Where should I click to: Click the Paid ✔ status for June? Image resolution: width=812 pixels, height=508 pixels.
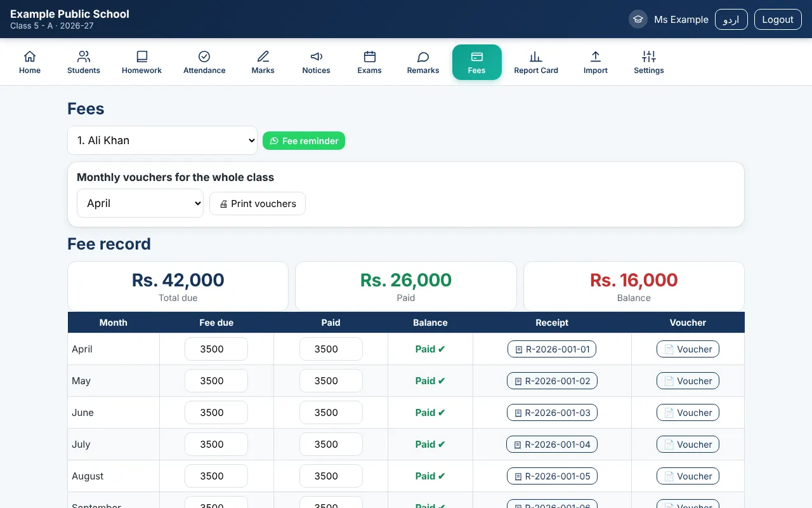click(430, 413)
